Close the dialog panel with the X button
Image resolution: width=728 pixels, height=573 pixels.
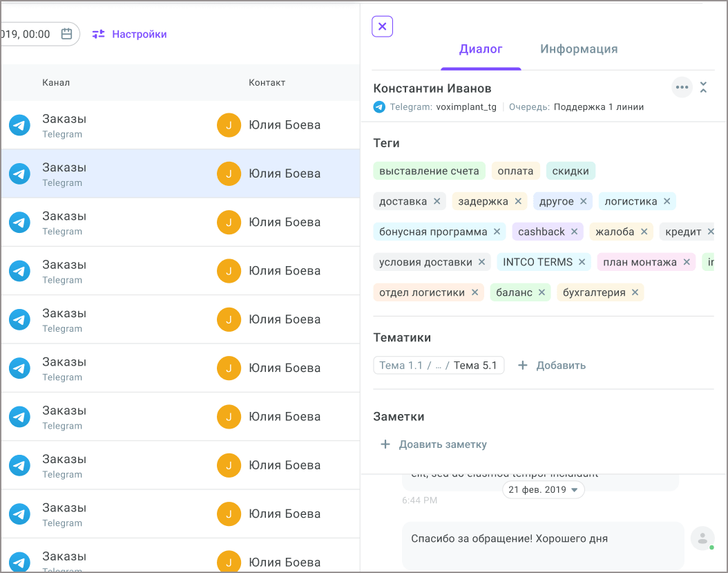coord(382,26)
